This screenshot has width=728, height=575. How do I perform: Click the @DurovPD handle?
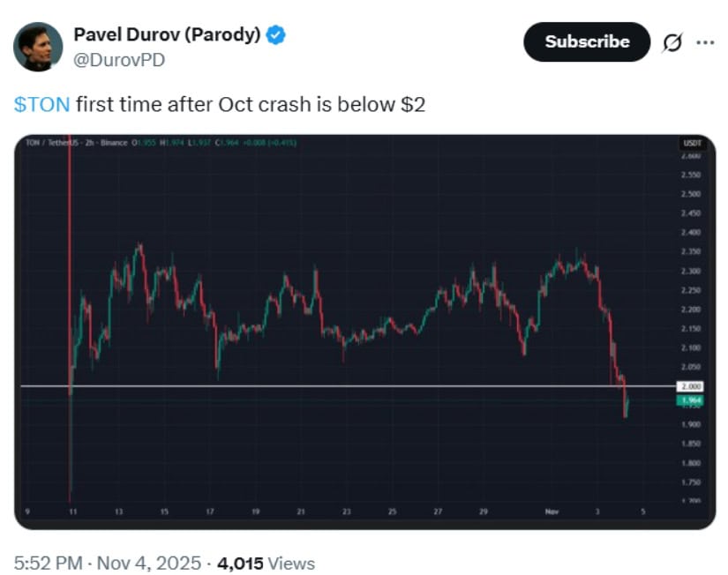click(118, 59)
